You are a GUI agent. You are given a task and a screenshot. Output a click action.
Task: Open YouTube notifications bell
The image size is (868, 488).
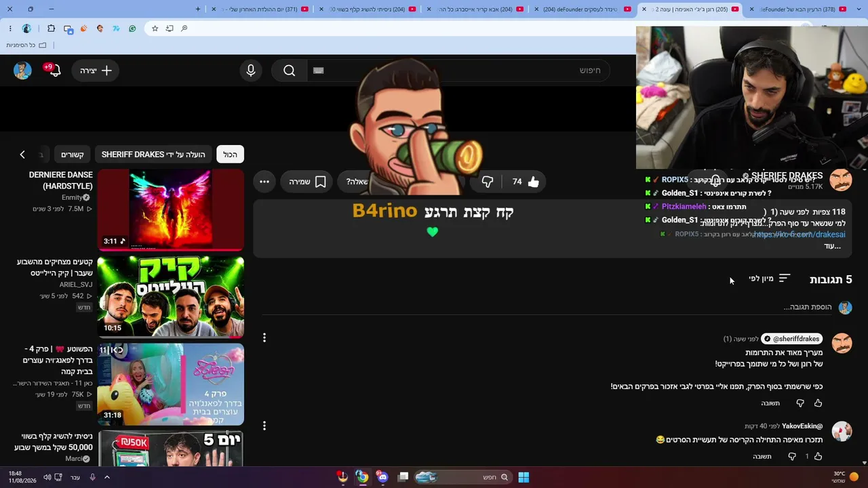click(x=55, y=70)
